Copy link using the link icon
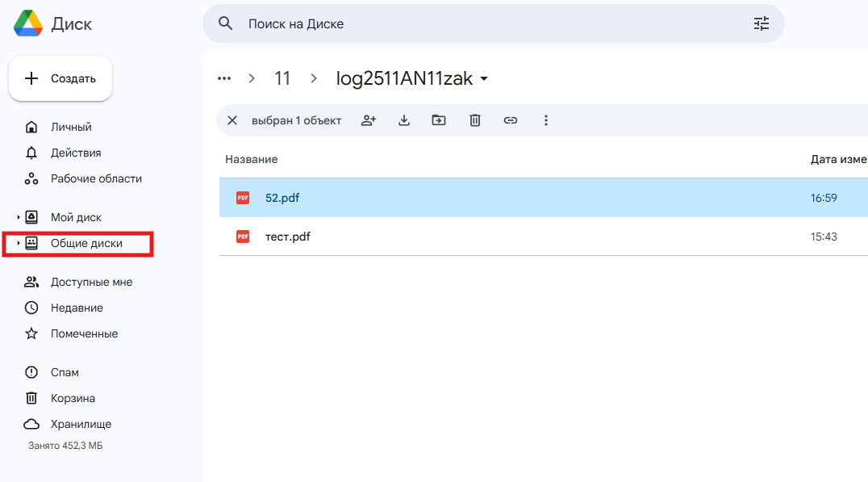This screenshot has height=482, width=868. (x=510, y=120)
